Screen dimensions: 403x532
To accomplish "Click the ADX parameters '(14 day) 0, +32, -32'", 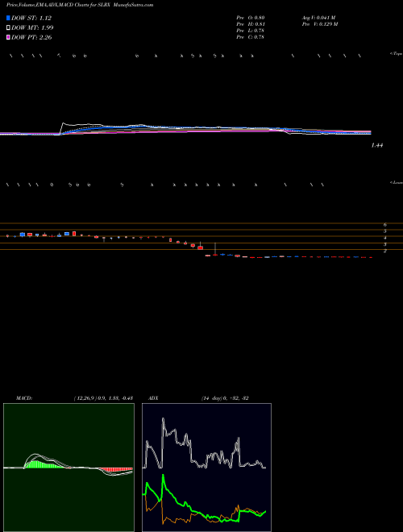I will [225, 398].
